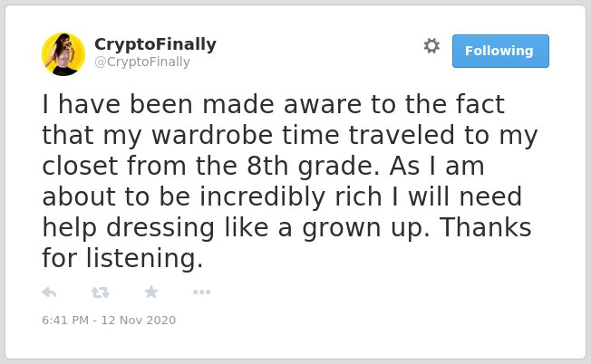Click the word 'wardrobe' in the tweet

coord(212,135)
